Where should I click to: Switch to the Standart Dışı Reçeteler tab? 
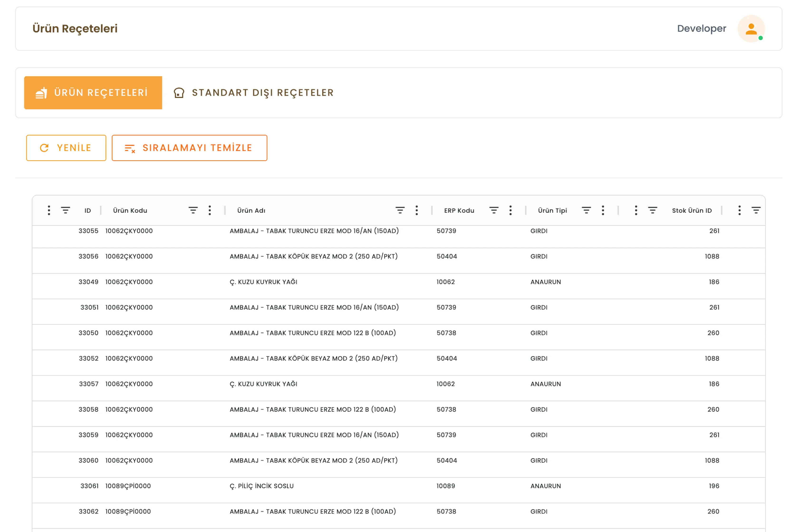point(254,93)
